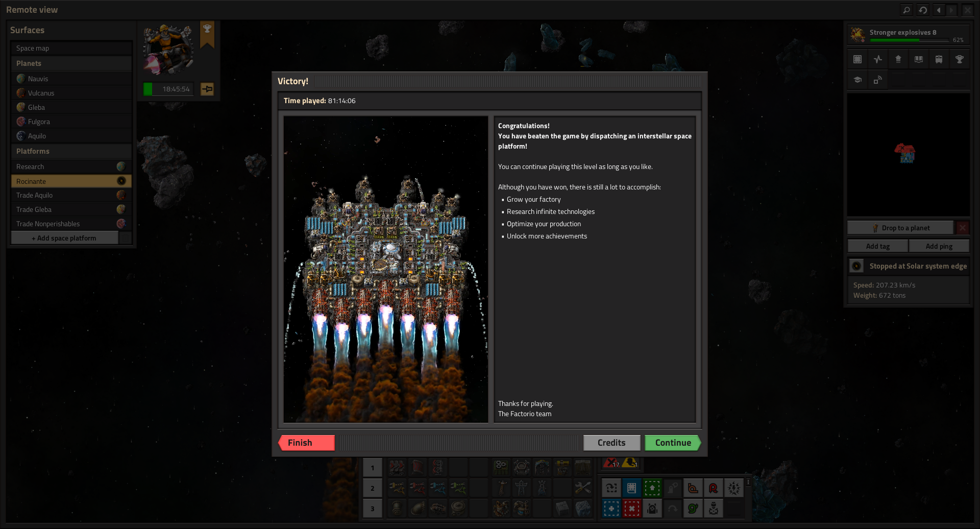Open the remote signal icon
The image size is (980, 529).
(x=878, y=80)
